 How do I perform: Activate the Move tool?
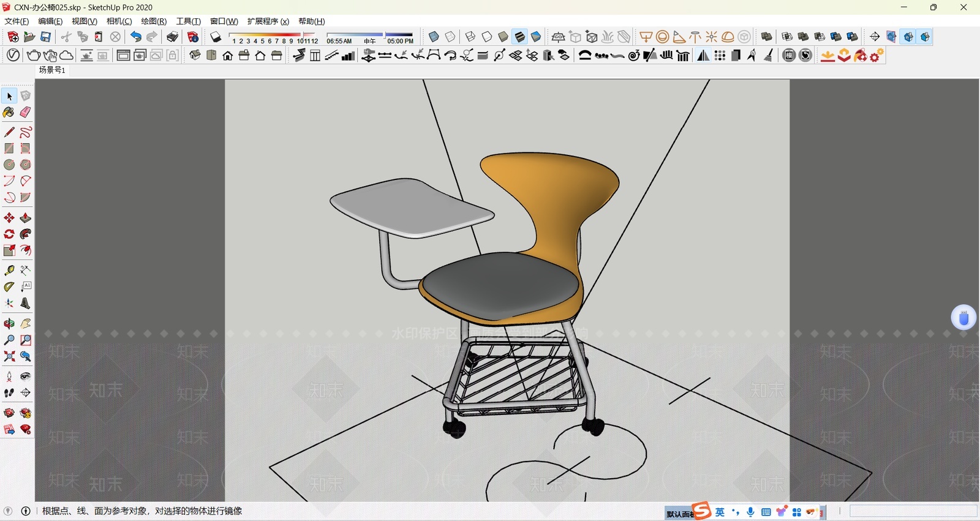(9, 218)
